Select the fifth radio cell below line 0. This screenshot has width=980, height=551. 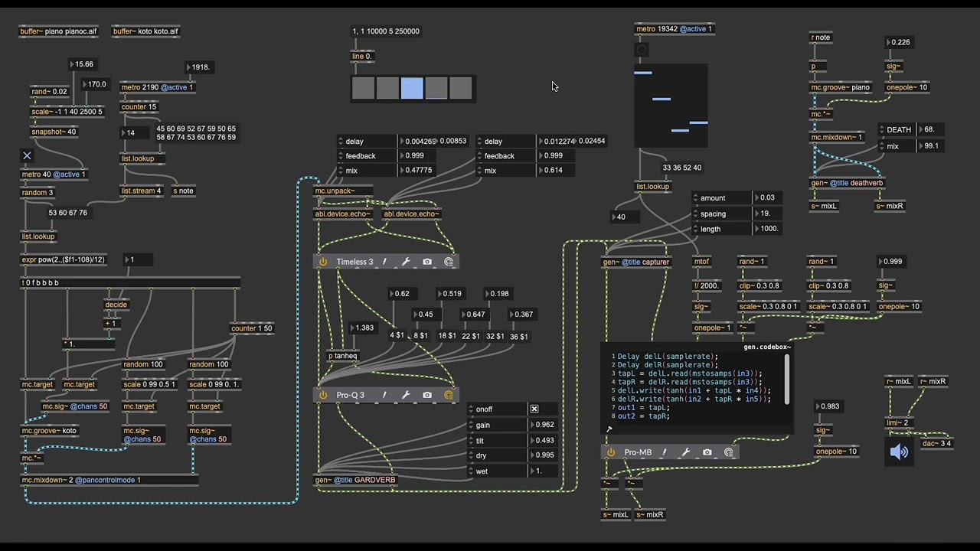point(461,88)
